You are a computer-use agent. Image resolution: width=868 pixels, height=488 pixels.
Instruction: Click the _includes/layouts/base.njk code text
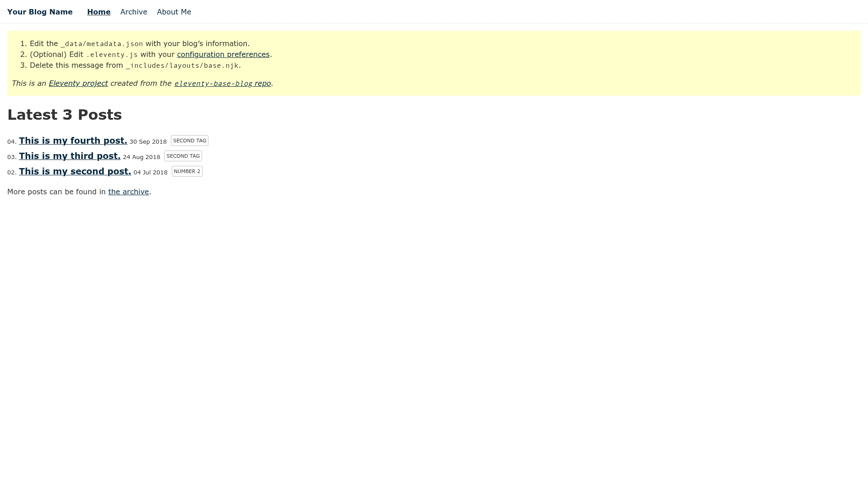[x=182, y=66]
